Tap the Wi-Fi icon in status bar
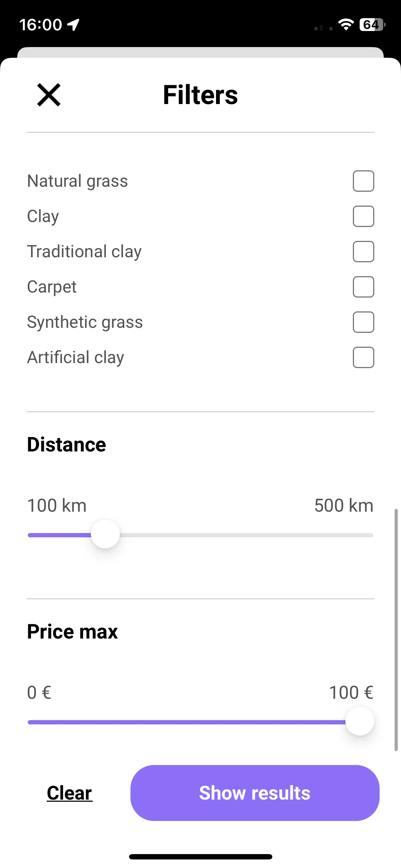The width and height of the screenshot is (401, 868). click(346, 25)
